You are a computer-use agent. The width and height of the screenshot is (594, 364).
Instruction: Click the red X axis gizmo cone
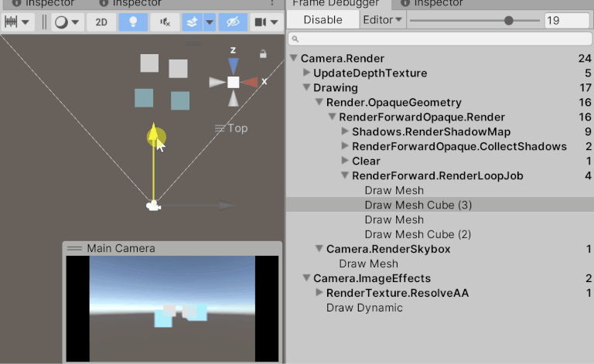[x=250, y=82]
